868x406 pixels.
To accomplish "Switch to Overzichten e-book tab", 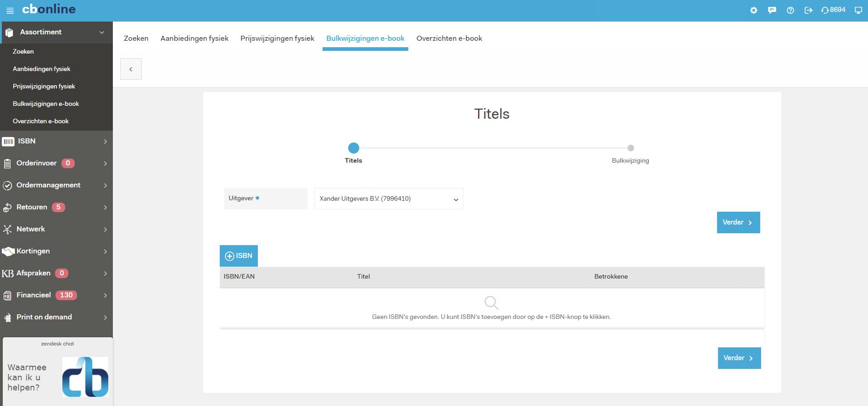I will tap(449, 38).
